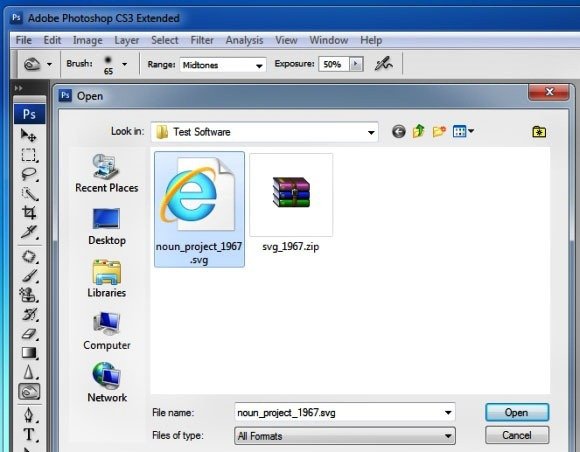Click the favorites folder star icon

(x=539, y=132)
